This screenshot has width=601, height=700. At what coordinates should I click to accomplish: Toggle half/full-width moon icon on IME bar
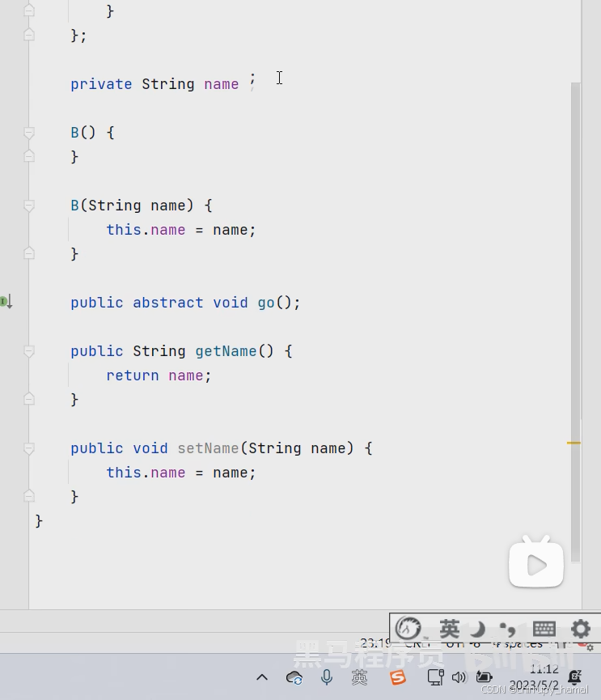click(x=478, y=629)
